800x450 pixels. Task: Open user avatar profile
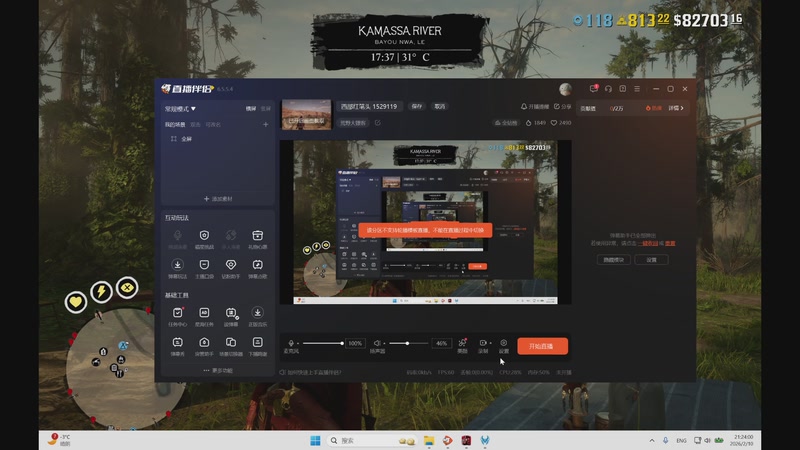(565, 89)
